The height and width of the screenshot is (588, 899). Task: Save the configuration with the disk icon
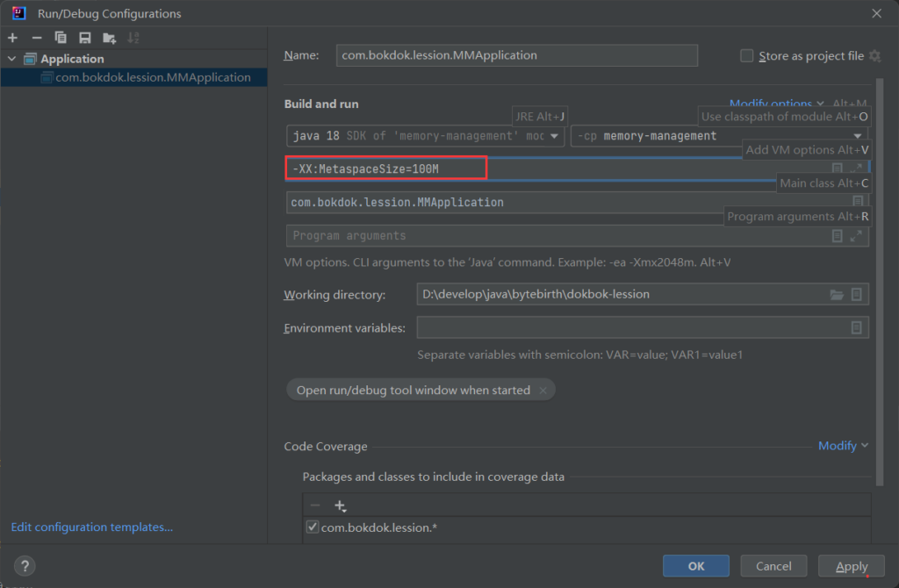pyautogui.click(x=85, y=38)
